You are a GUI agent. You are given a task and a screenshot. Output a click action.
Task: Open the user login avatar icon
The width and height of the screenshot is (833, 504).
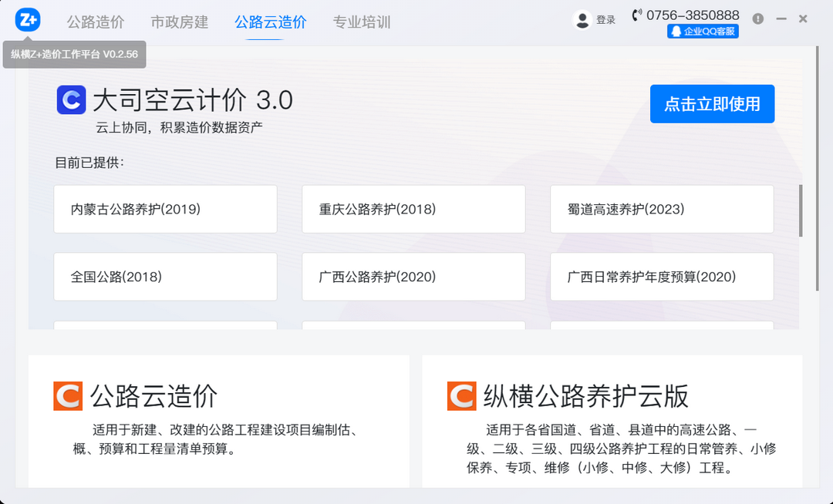[x=582, y=19]
